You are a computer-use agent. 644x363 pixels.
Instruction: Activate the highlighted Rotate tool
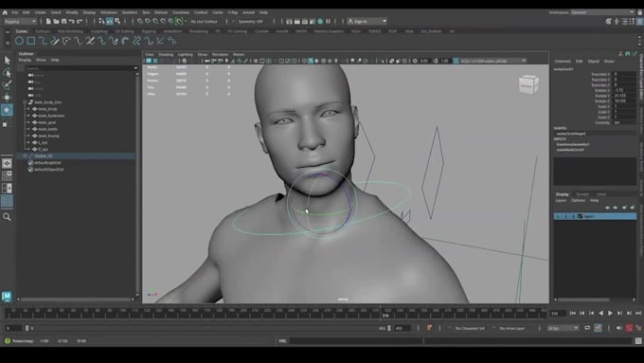pos(7,110)
